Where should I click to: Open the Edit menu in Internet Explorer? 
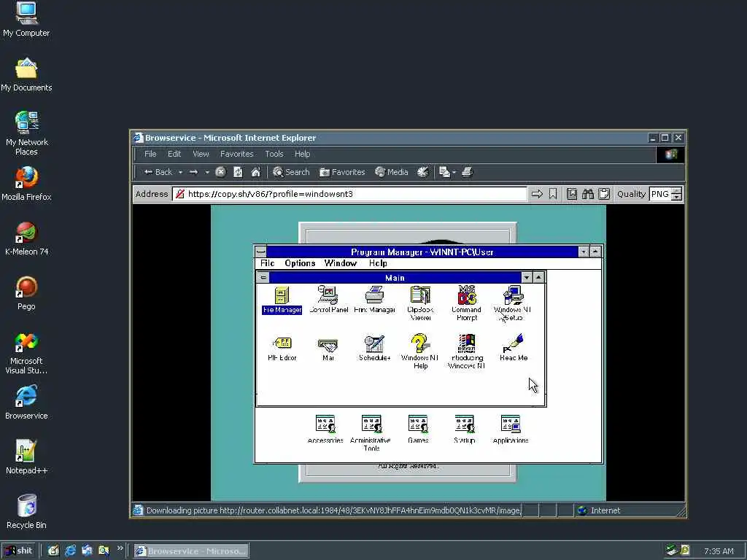point(174,154)
